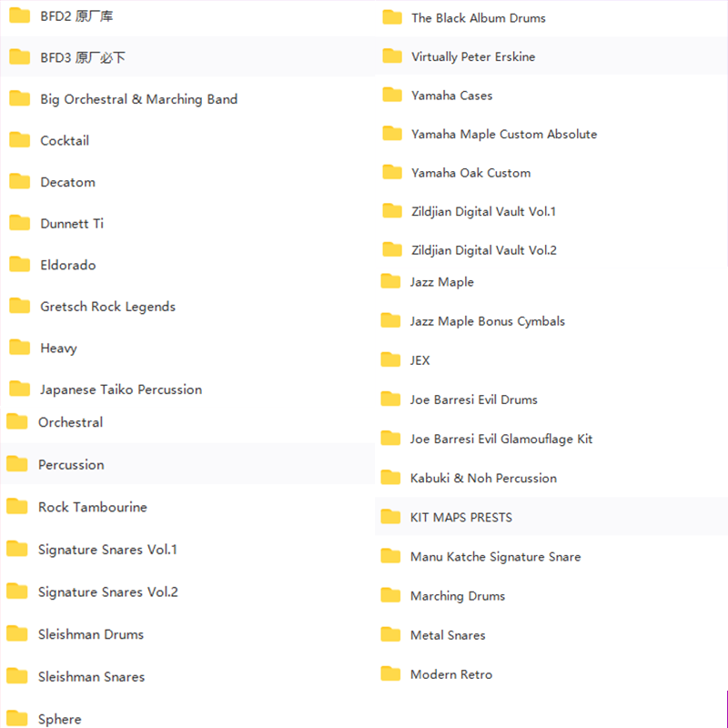Click the Marching Drums name text
The image size is (728, 728).
point(458,596)
